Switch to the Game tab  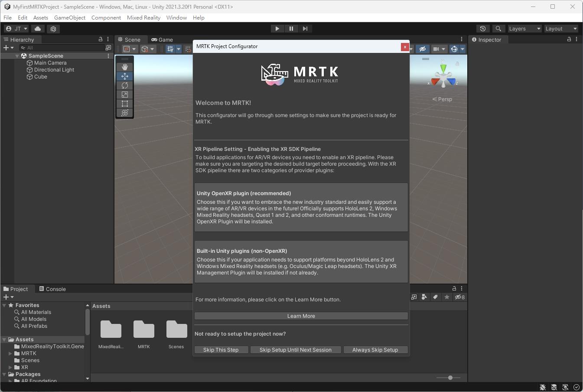[165, 39]
